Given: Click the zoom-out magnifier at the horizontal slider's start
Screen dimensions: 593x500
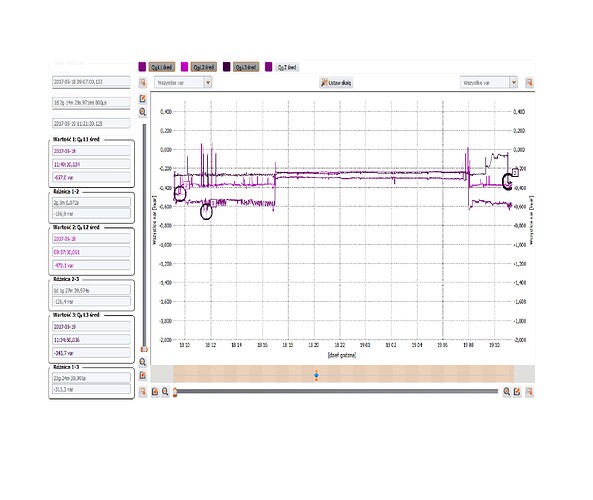Looking at the screenshot, I should [165, 391].
